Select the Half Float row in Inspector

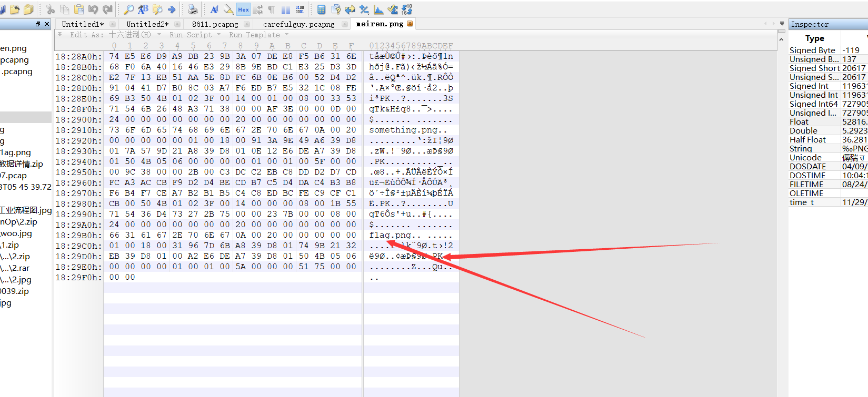tap(828, 139)
